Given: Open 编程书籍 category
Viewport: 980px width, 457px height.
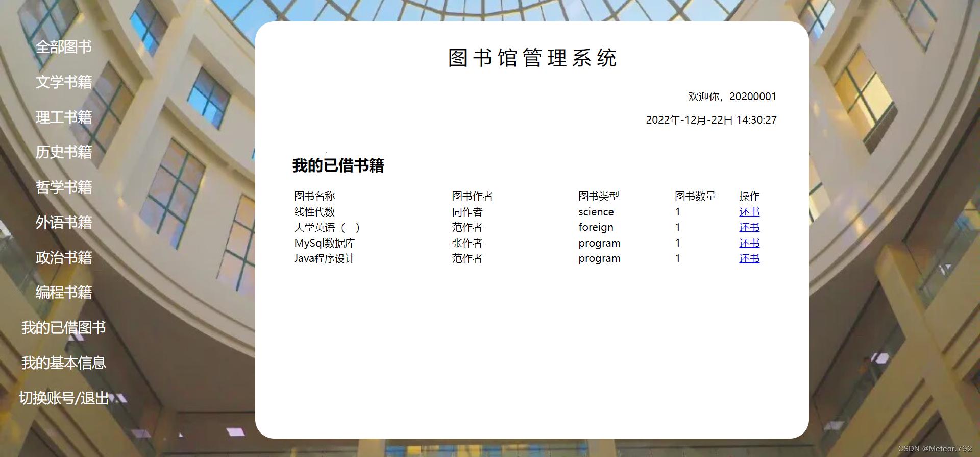Looking at the screenshot, I should pyautogui.click(x=64, y=292).
